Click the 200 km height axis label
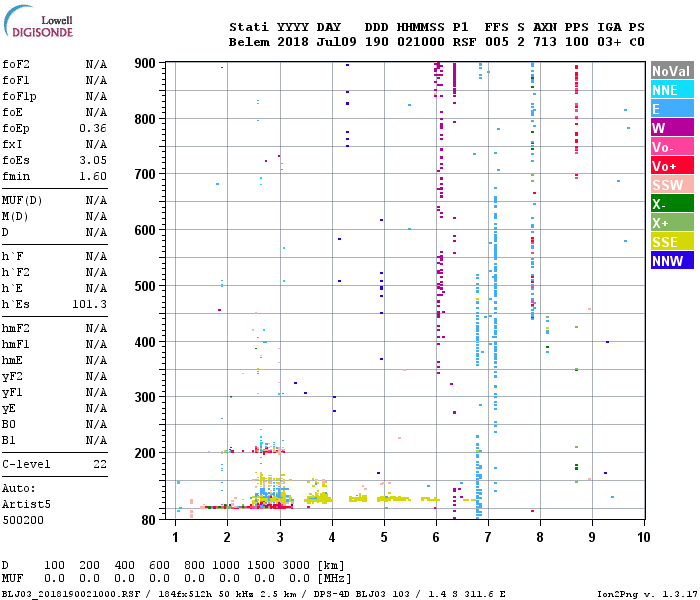 145,453
